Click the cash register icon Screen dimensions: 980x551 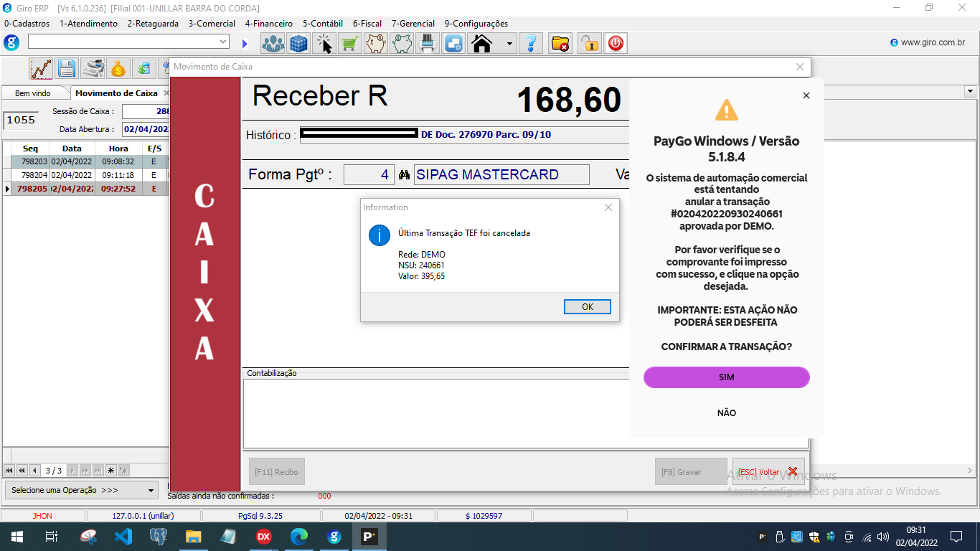(x=93, y=69)
